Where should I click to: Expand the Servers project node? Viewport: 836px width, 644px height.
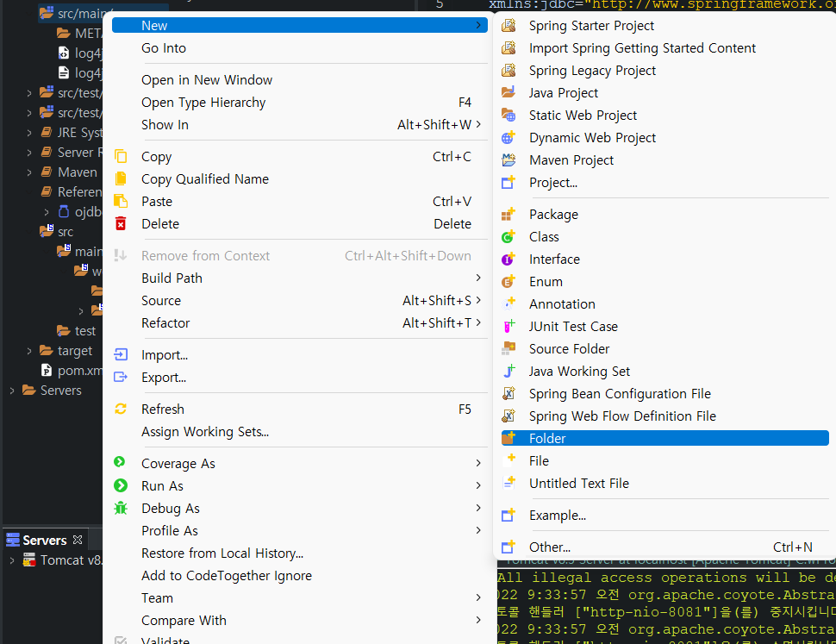point(12,391)
